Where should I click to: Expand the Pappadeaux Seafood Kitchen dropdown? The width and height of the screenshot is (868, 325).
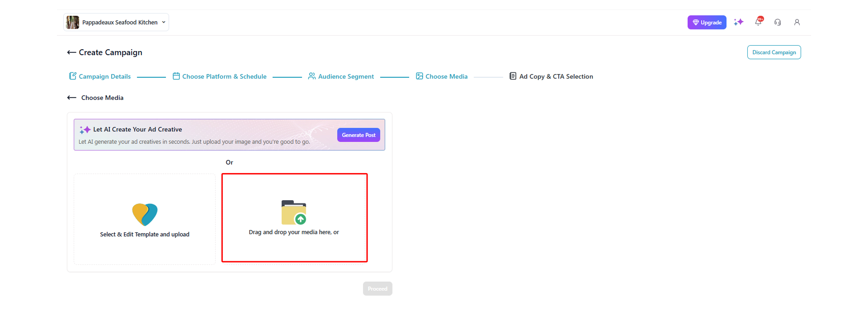[x=164, y=22]
